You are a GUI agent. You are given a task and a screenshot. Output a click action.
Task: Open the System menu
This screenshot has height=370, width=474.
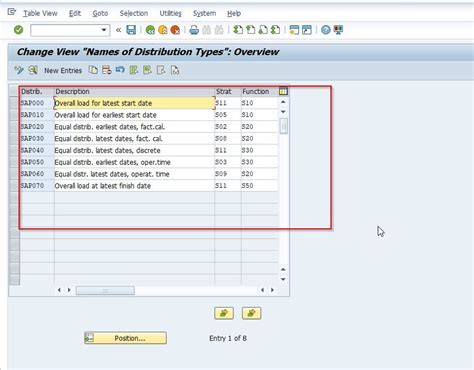204,13
